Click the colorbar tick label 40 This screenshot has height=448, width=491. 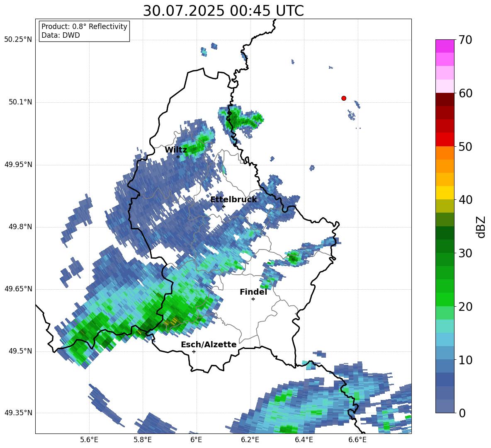pos(465,200)
